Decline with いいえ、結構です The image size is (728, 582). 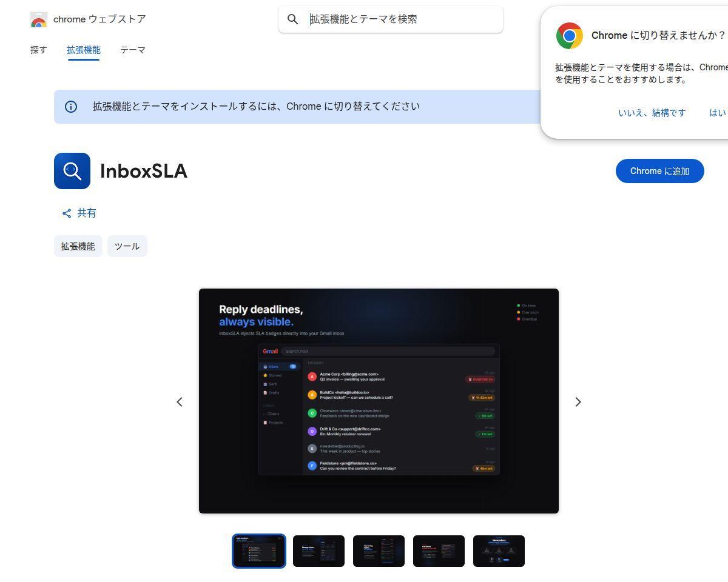(652, 113)
